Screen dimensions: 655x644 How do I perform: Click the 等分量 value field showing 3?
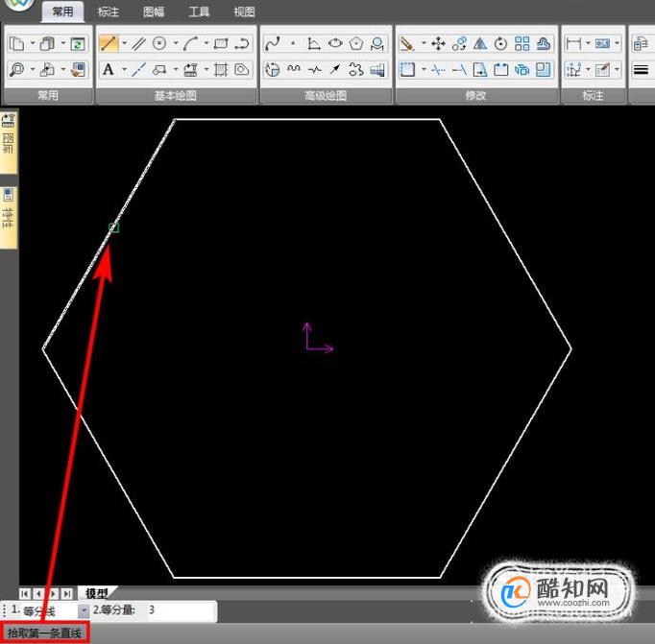pyautogui.click(x=182, y=610)
